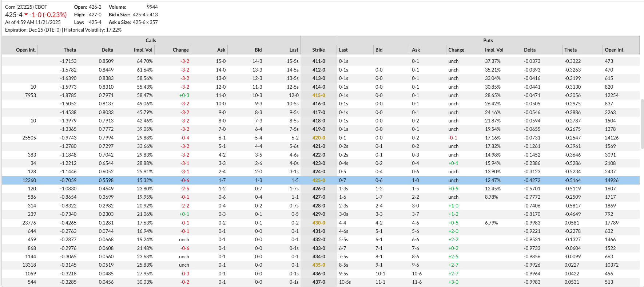Sort by the Puts Delta column header

(x=530, y=50)
